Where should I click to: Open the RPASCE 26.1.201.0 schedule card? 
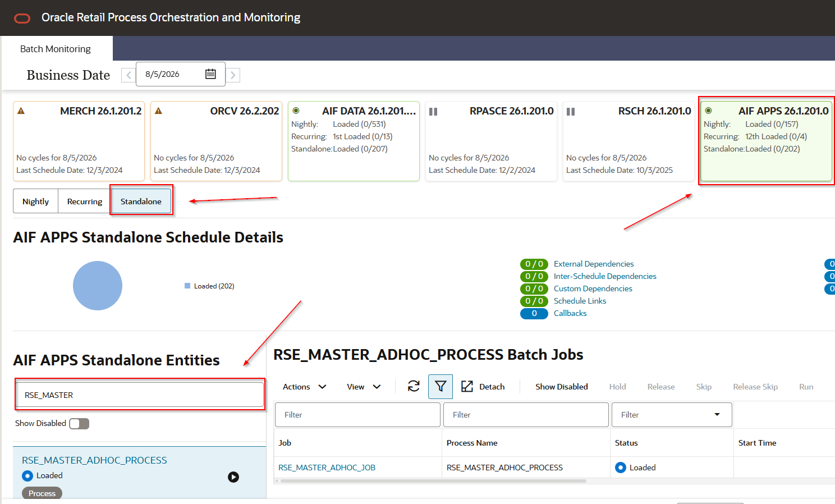click(491, 141)
